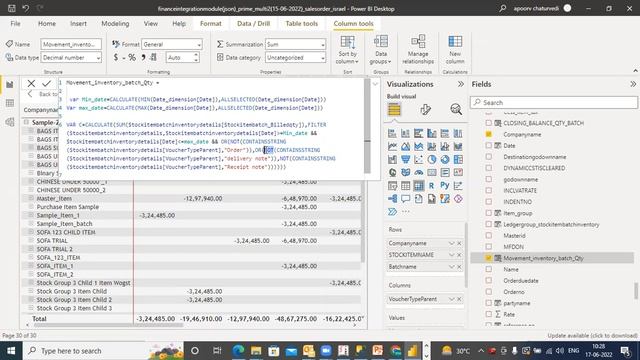Open VoucherTypeParent field dropdown arrow
This screenshot has height=360, width=640.
451,299
